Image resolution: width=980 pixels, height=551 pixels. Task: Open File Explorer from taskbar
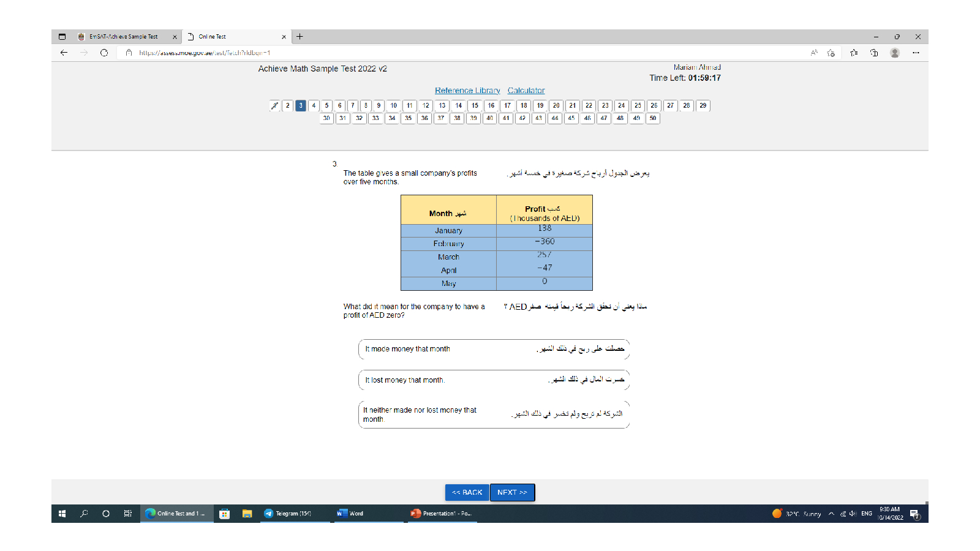tap(247, 514)
